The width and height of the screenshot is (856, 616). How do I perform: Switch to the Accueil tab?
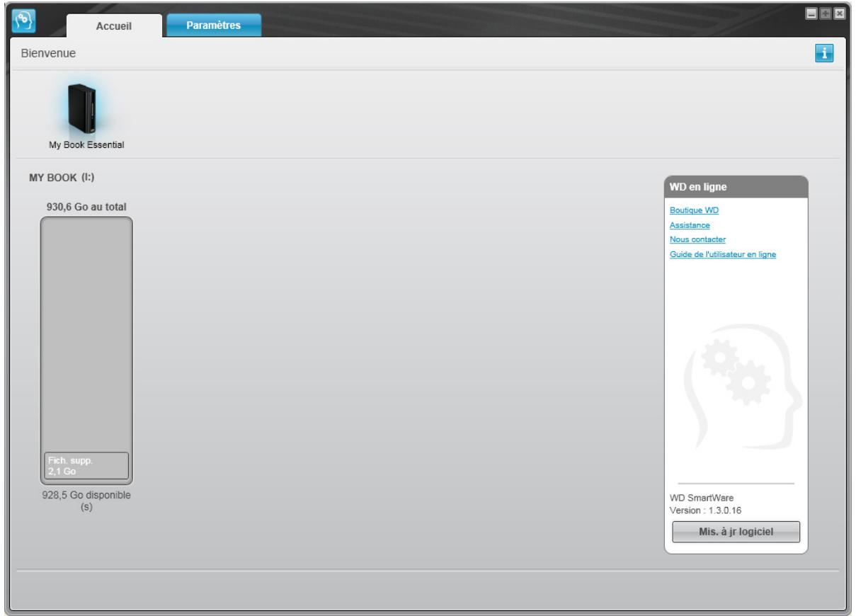point(113,26)
